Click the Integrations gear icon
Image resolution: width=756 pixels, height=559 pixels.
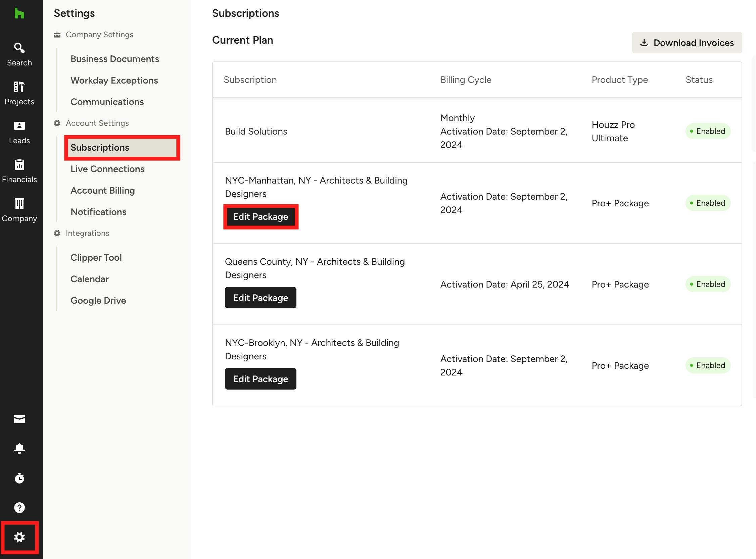57,233
